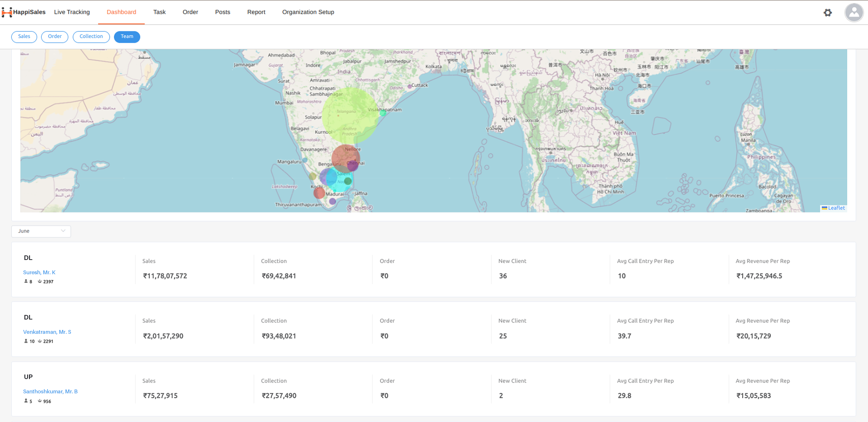The image size is (868, 422).
Task: Click the blue-violet circle west of Salem
Action: 329,177
